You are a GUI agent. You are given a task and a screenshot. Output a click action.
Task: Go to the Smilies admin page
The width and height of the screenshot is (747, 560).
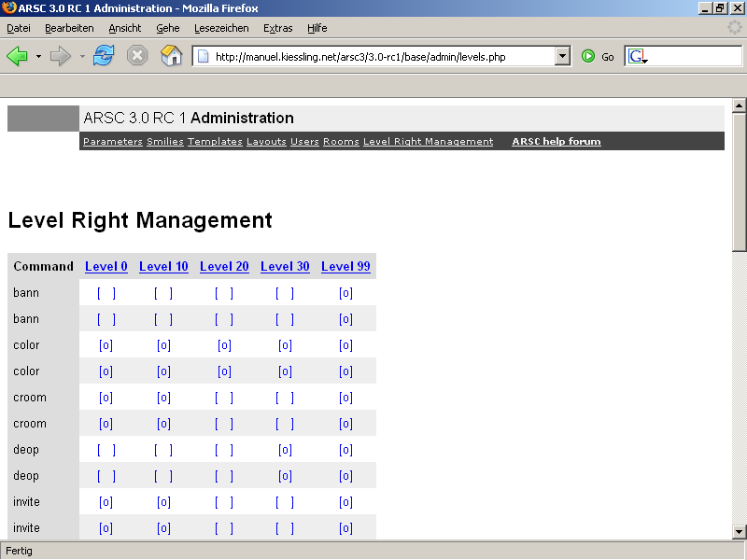pos(164,142)
